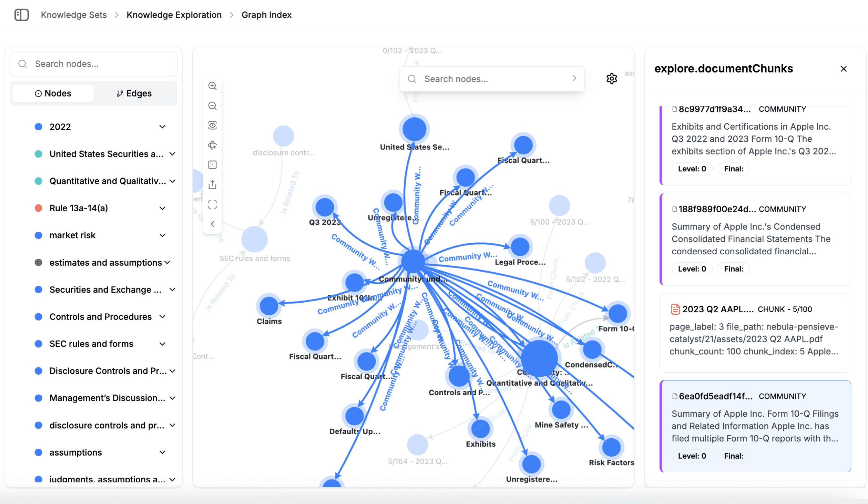Viewport: 868px width, 504px height.
Task: Click the eye focus view icon
Action: (x=213, y=125)
